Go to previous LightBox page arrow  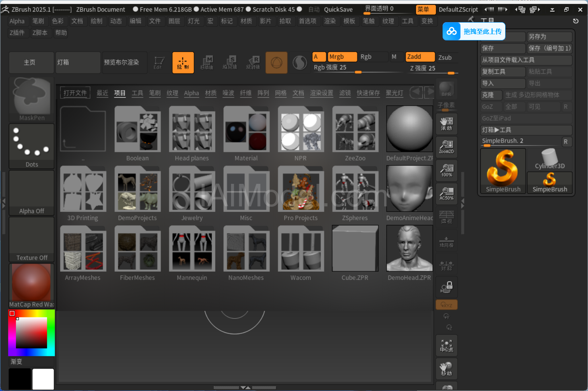click(x=416, y=93)
